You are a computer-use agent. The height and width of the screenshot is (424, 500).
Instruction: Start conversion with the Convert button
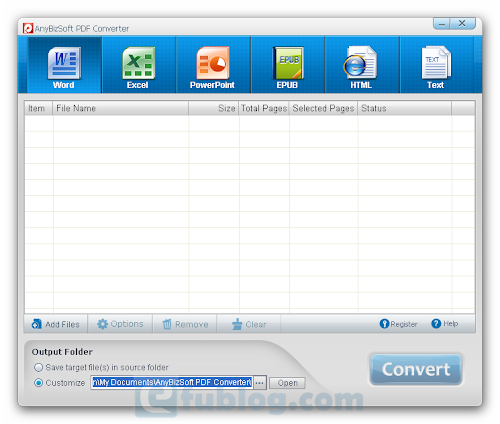coord(416,369)
